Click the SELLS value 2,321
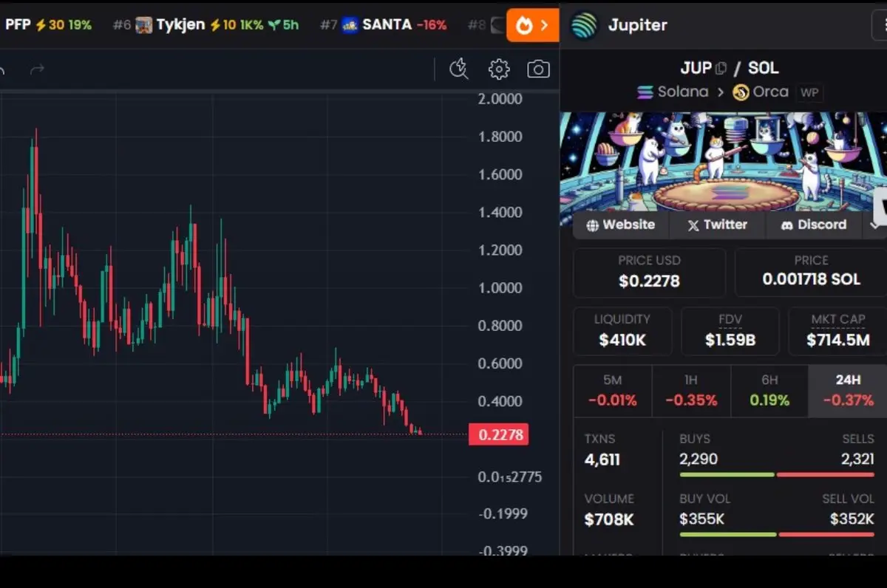The image size is (887, 588). coord(857,459)
